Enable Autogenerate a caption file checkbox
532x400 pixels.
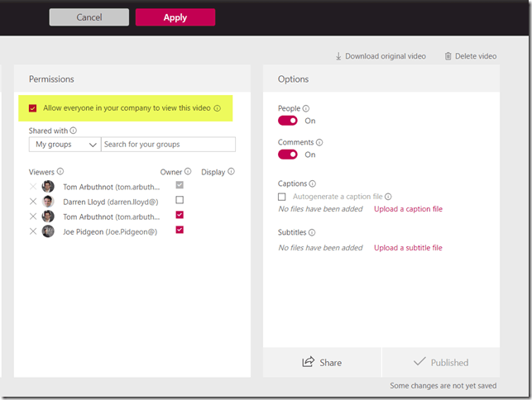(282, 197)
